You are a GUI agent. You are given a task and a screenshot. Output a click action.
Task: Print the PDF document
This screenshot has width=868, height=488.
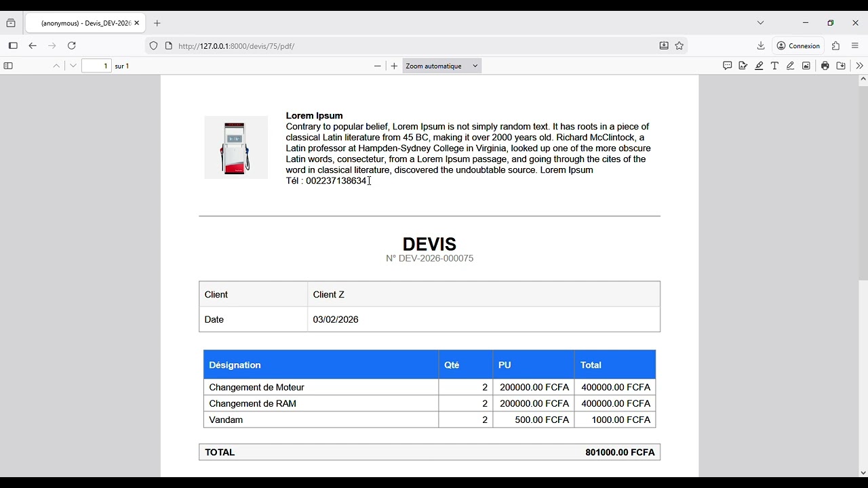tap(825, 66)
